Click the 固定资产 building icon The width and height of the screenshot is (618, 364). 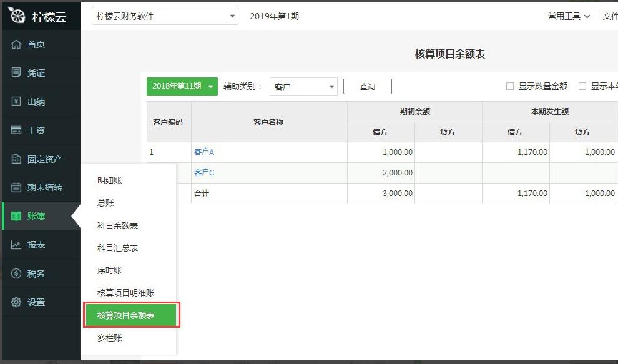tap(16, 159)
